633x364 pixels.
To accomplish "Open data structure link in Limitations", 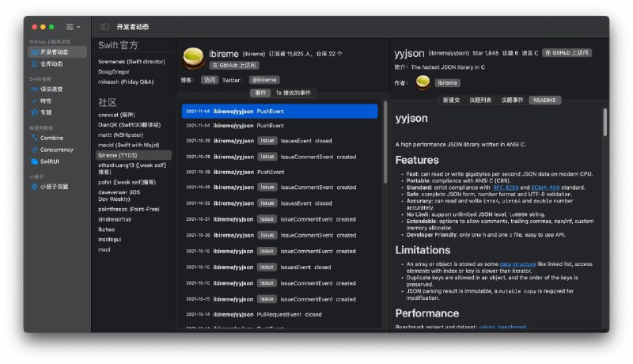I will click(x=517, y=264).
